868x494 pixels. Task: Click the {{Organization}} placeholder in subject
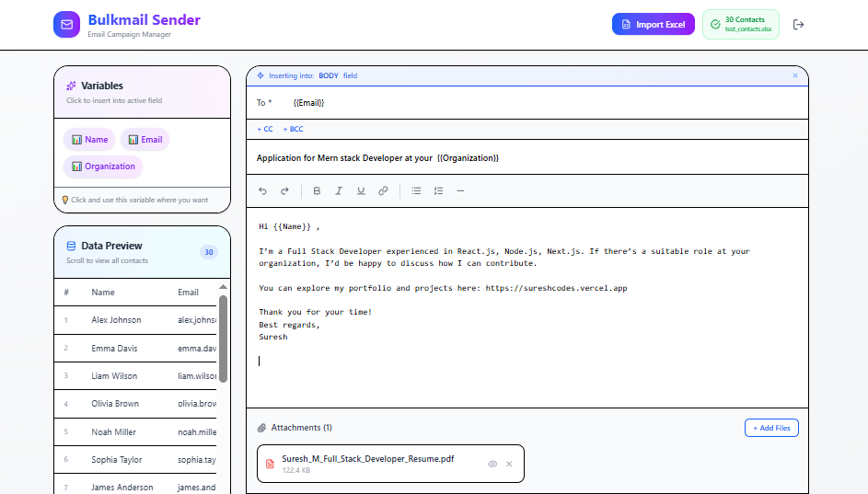[468, 157]
